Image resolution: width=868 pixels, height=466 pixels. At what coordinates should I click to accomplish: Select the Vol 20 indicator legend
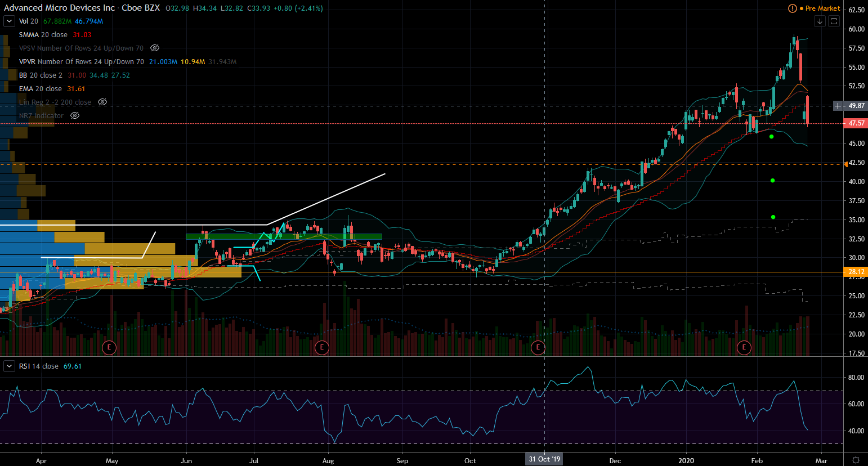pyautogui.click(x=29, y=21)
